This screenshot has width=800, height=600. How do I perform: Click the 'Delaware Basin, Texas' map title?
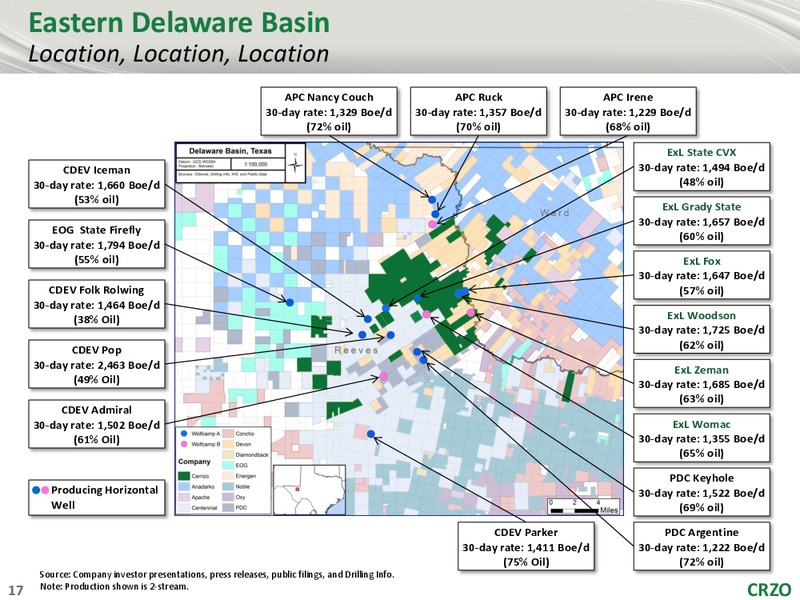click(230, 151)
